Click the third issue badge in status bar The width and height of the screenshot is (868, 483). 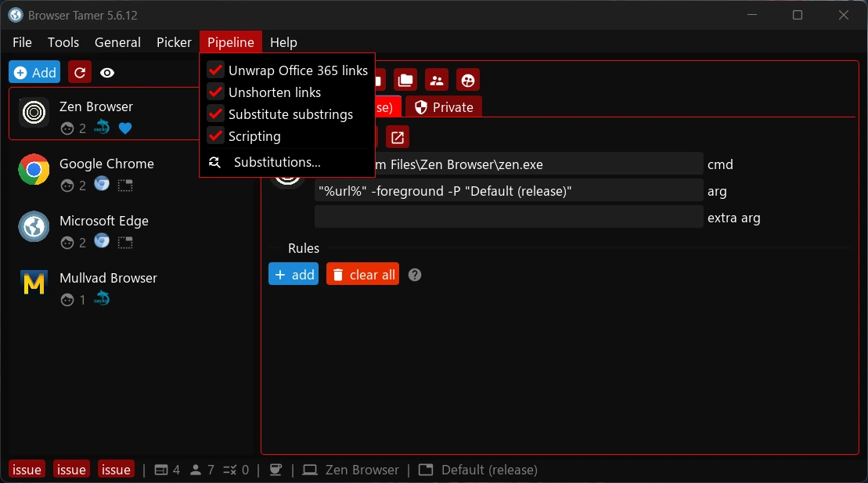click(117, 470)
